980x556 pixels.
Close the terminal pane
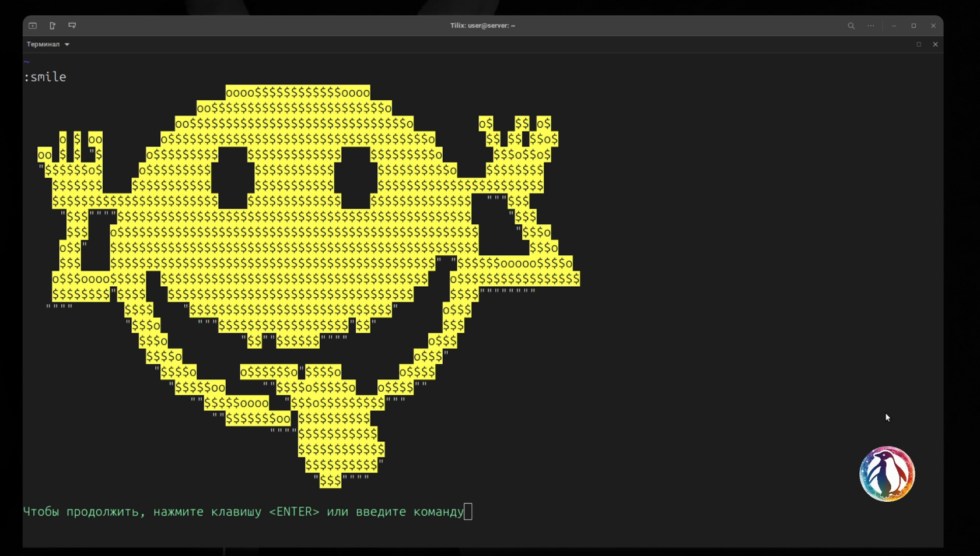[x=935, y=44]
